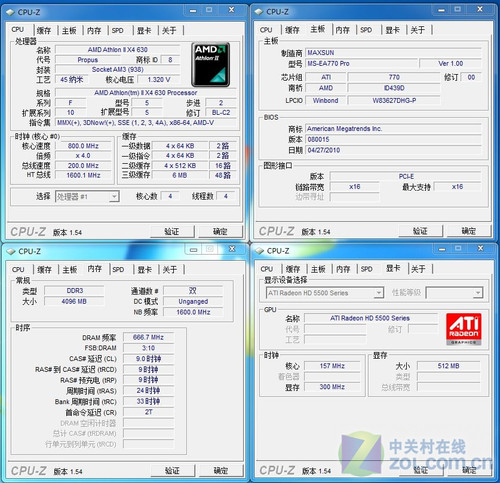This screenshot has width=500, height=483.
Task: Open 关于 tab in bottom-right graphics window
Action: pos(418,269)
